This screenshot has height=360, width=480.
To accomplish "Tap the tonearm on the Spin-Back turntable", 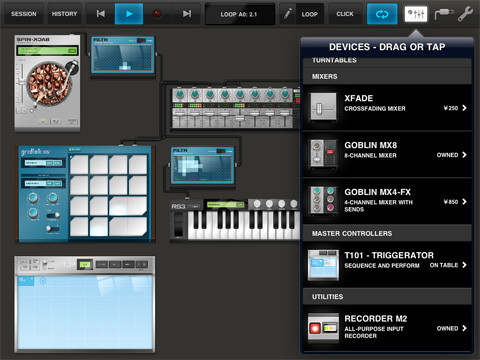I will click(68, 78).
